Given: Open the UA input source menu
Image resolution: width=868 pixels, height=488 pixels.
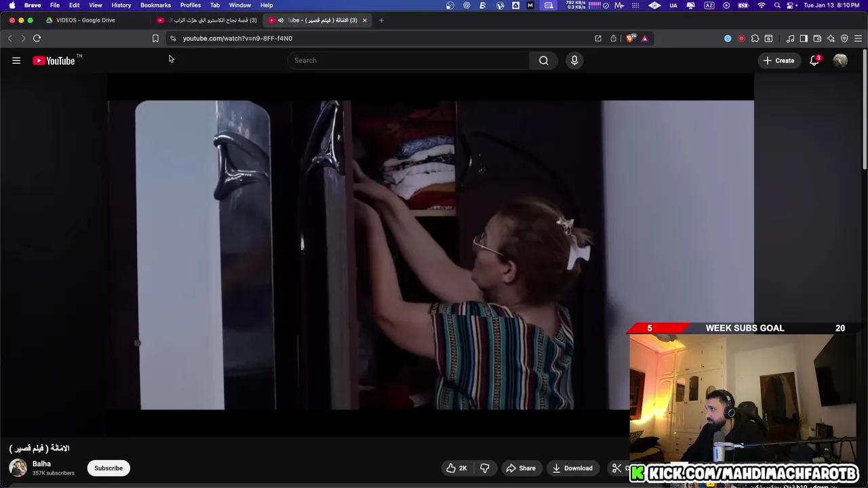Looking at the screenshot, I should click(673, 5).
